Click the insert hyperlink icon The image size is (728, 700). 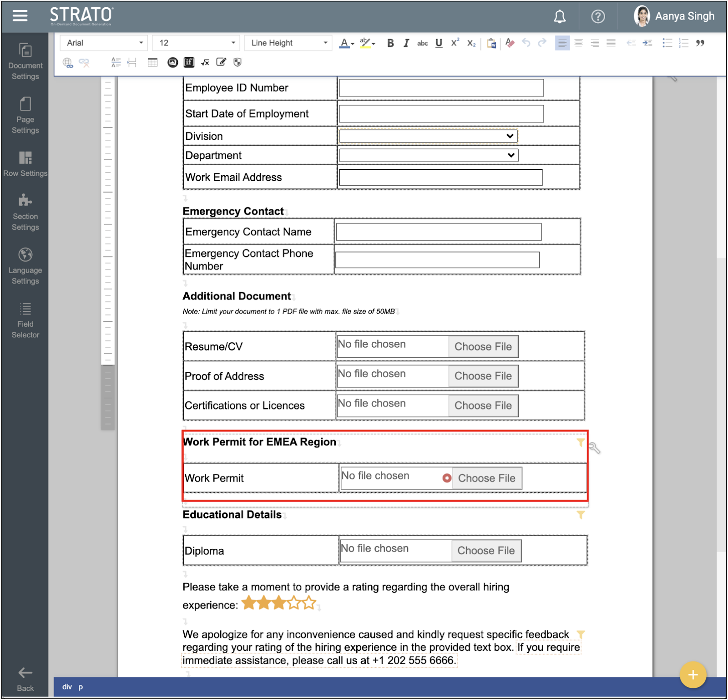[69, 62]
